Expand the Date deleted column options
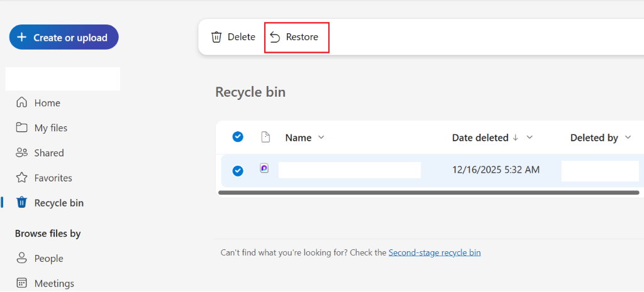 [x=530, y=138]
